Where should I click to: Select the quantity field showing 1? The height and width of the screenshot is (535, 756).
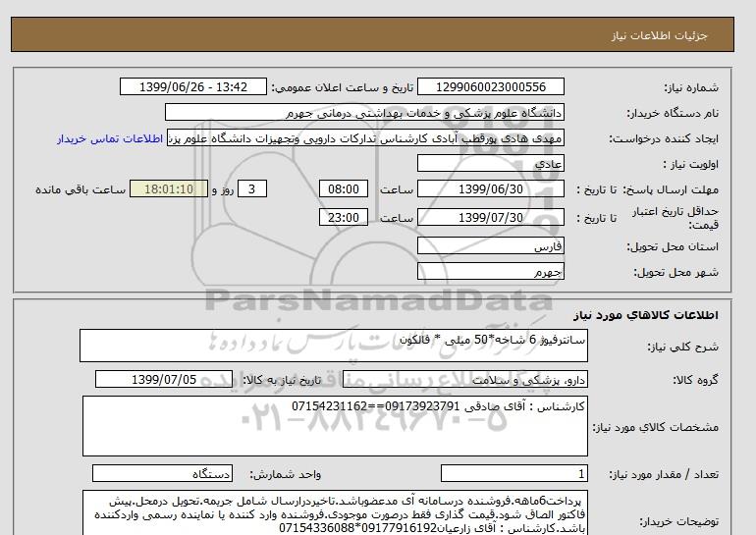513,474
